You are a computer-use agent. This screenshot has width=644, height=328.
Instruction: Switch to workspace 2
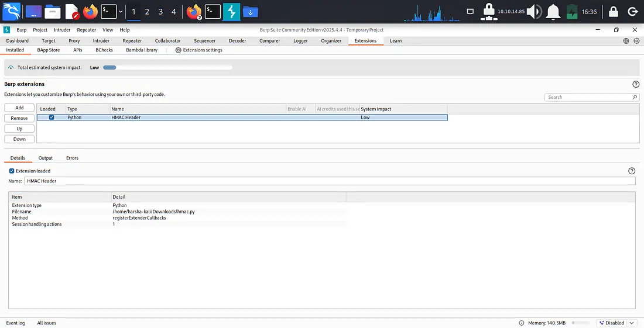[x=147, y=12]
